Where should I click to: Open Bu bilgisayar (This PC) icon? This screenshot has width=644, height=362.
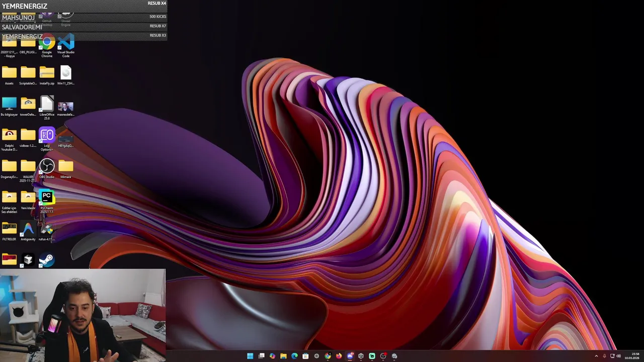(x=9, y=107)
